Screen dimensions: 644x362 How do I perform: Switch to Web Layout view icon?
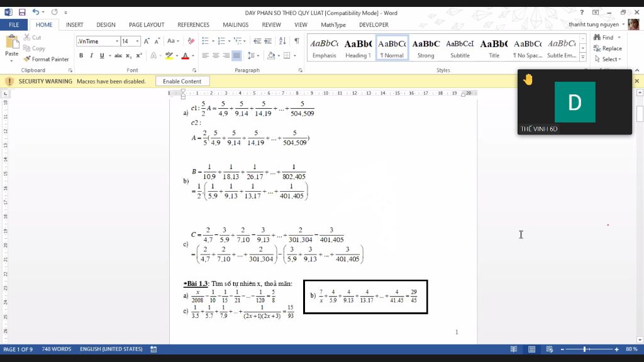pyautogui.click(x=550, y=349)
